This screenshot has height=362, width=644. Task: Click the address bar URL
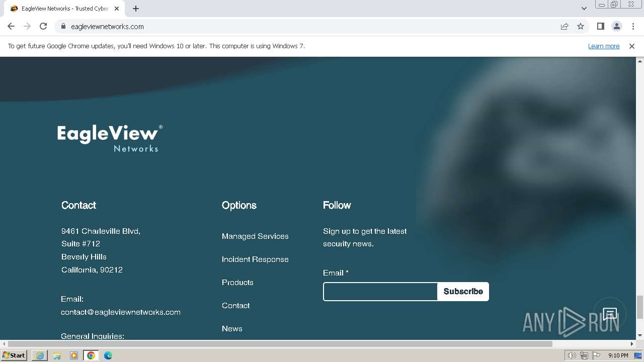coord(107,27)
